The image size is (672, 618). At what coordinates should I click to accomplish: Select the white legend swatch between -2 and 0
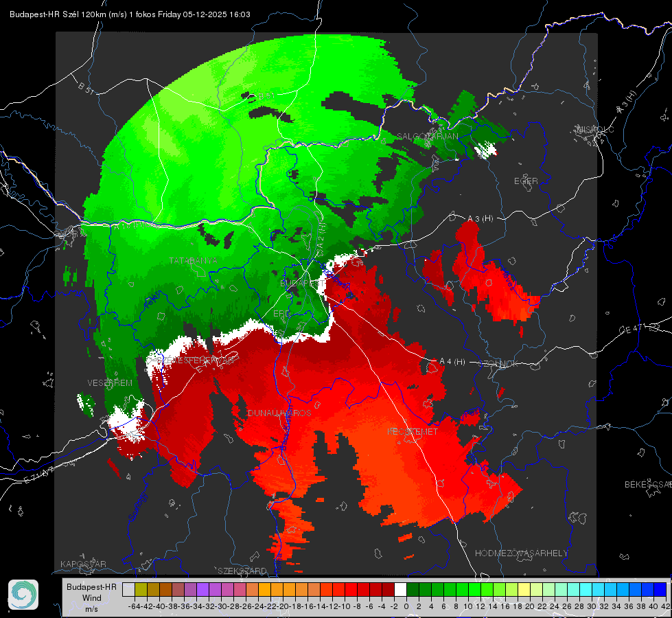coord(400,590)
